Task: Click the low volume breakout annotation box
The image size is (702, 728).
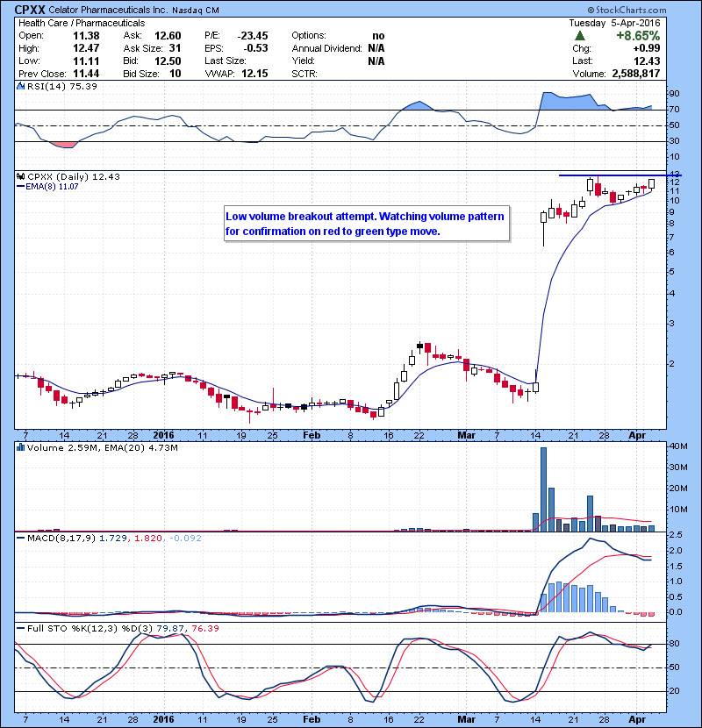Action: [x=367, y=224]
